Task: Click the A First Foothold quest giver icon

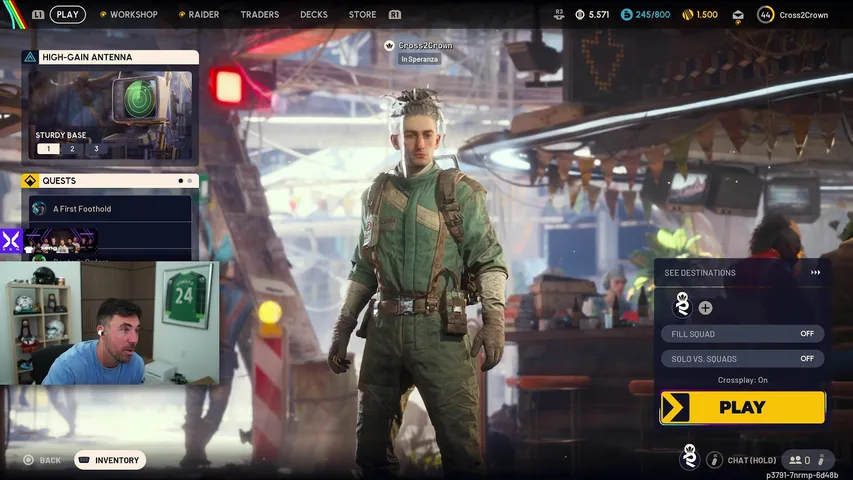Action: pos(39,208)
